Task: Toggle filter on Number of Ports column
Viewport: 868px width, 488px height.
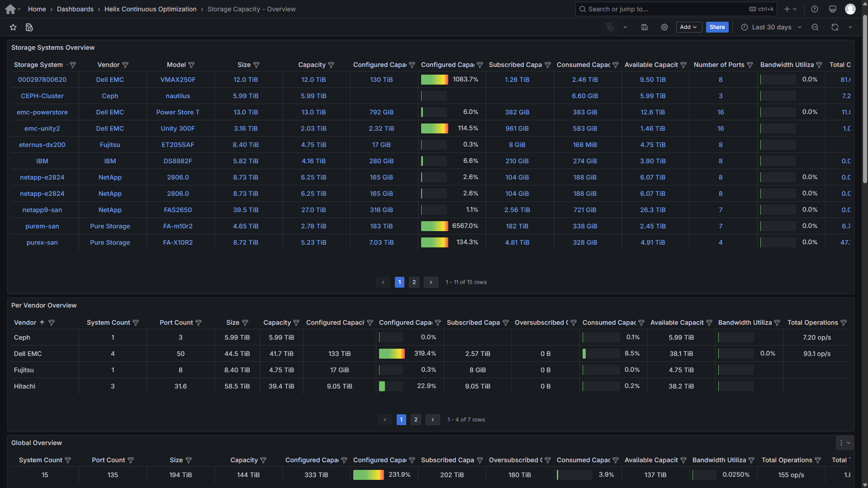Action: click(x=750, y=65)
